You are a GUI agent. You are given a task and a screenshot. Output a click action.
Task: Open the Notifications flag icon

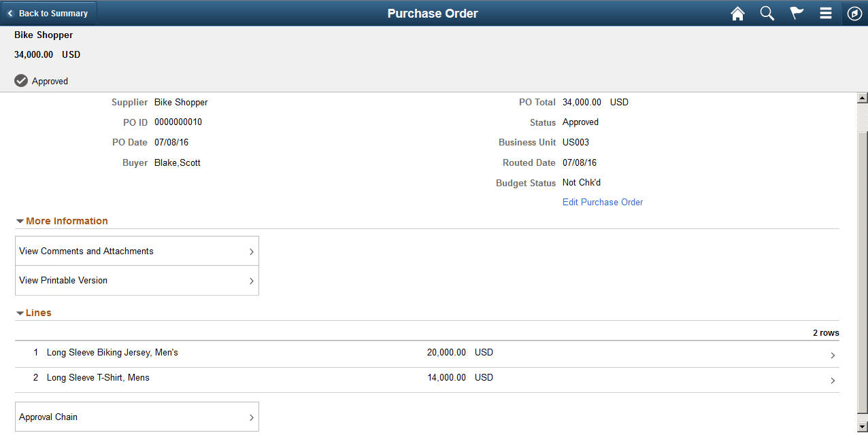(796, 13)
